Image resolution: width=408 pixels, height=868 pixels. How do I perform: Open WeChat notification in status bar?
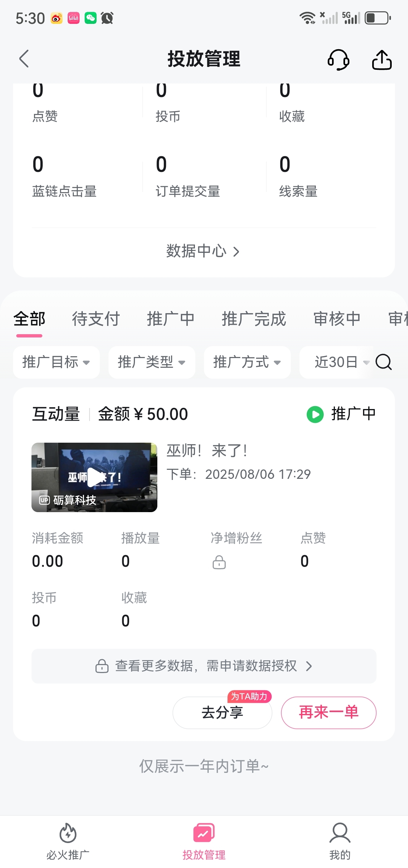point(90,18)
